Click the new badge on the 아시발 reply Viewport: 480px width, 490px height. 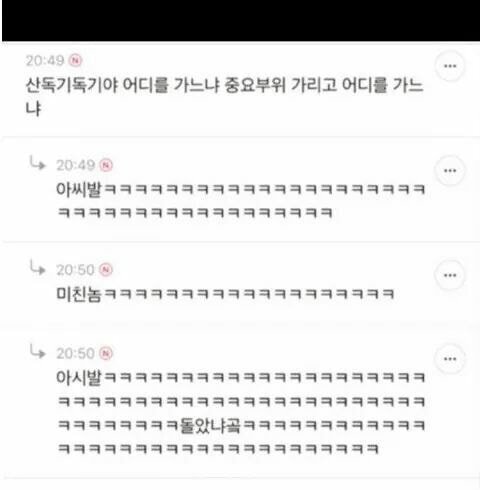[106, 353]
